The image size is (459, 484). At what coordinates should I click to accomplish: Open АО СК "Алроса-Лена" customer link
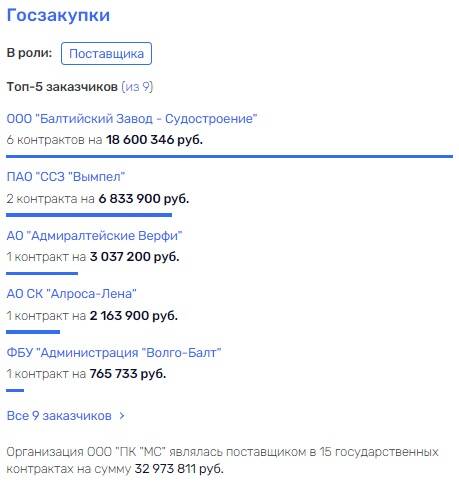[72, 294]
